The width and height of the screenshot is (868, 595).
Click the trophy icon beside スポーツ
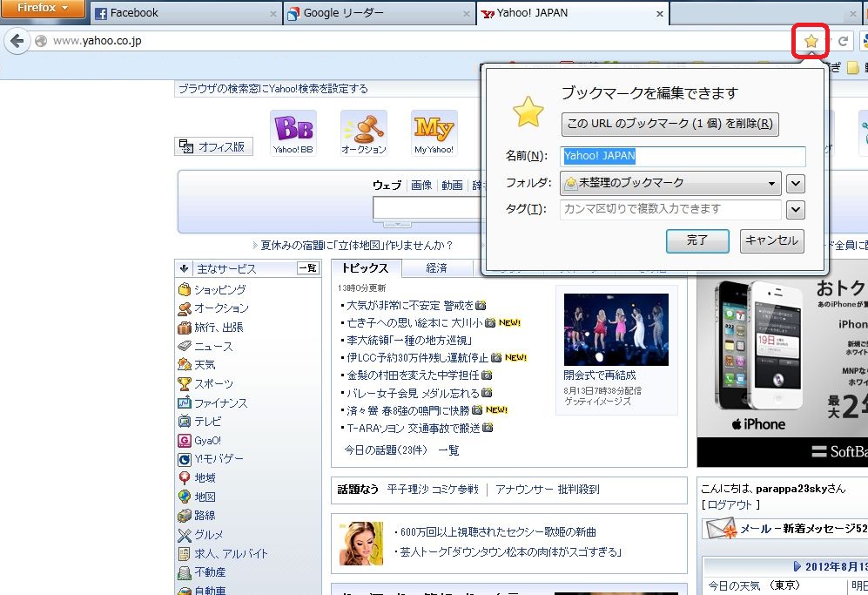(185, 383)
